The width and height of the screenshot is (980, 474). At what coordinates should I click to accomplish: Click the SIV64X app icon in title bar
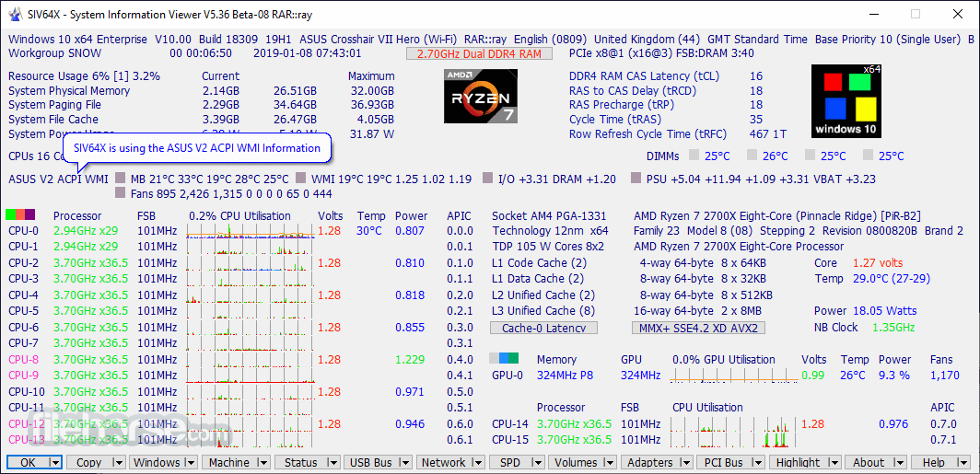pos(15,14)
